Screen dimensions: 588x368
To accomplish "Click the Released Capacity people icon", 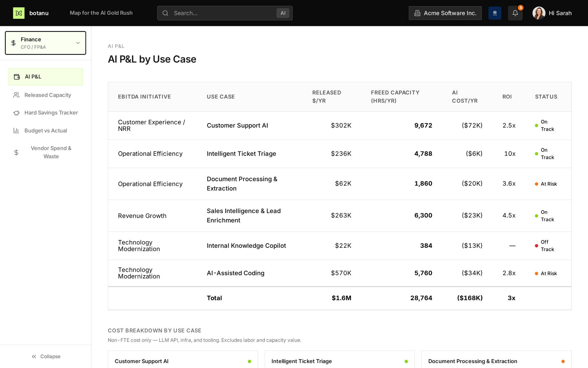I will (16, 95).
